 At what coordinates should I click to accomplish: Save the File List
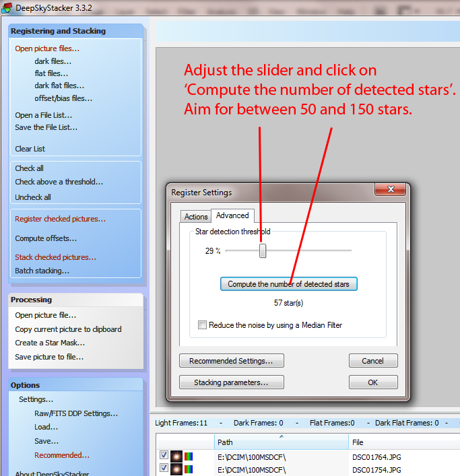(x=46, y=127)
